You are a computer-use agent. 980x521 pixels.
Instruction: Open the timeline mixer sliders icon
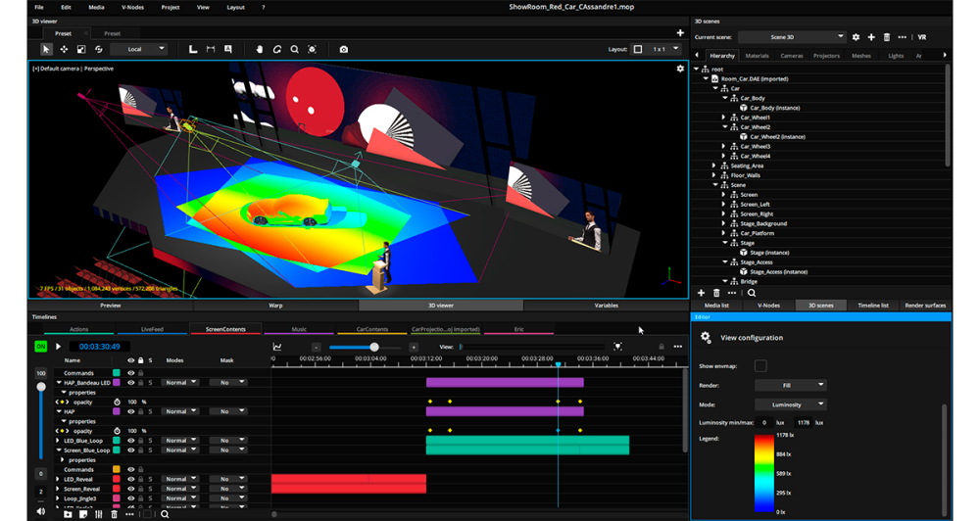[99, 514]
